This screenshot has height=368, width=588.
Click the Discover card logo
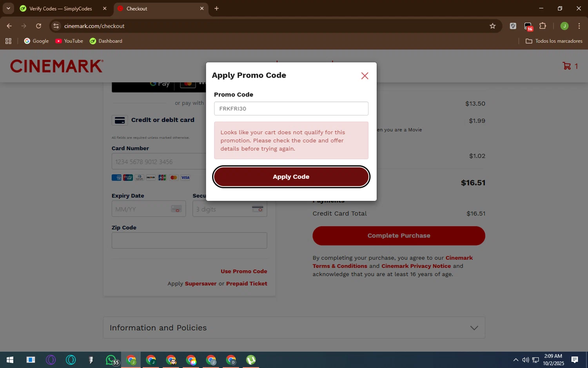tap(151, 178)
